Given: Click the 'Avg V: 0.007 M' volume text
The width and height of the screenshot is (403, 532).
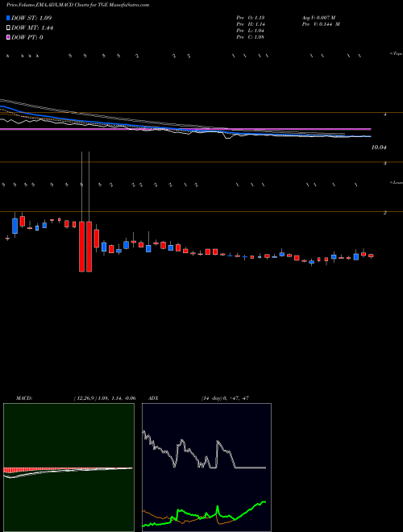Looking at the screenshot, I should [318, 18].
